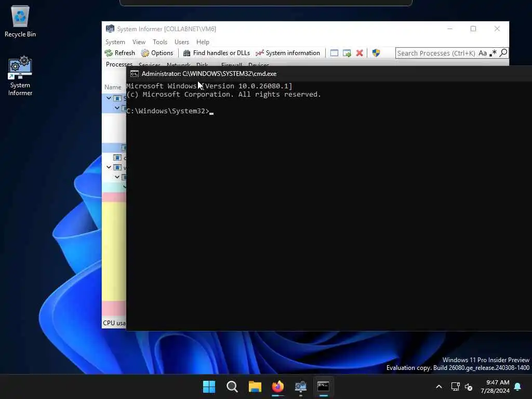Screen dimensions: 532x399
Task: Focus the Search Processes input field
Action: click(436, 54)
